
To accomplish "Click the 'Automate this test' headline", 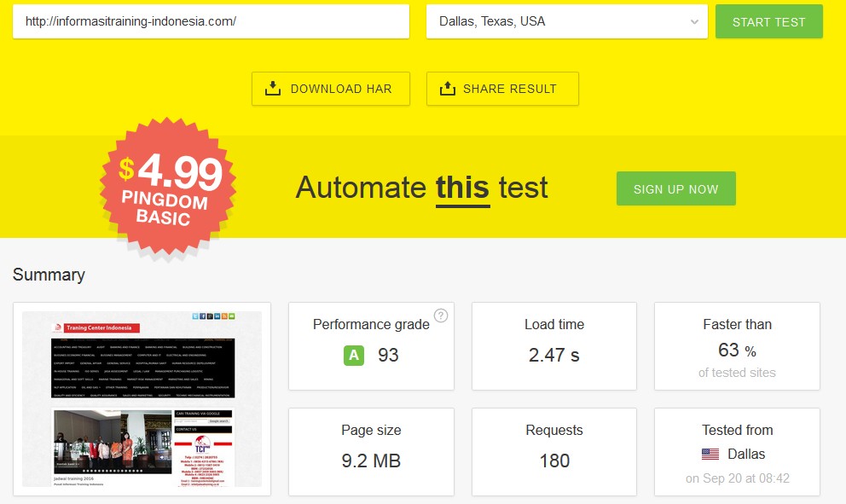I will pyautogui.click(x=422, y=188).
